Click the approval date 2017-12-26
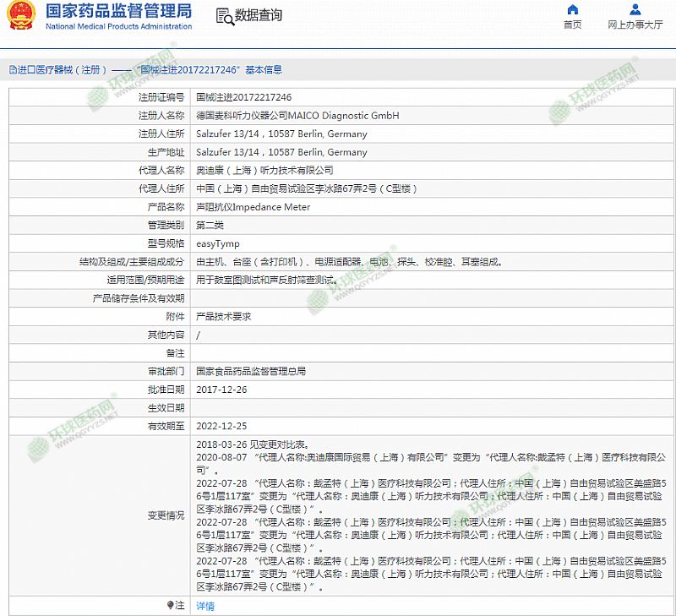 221,390
